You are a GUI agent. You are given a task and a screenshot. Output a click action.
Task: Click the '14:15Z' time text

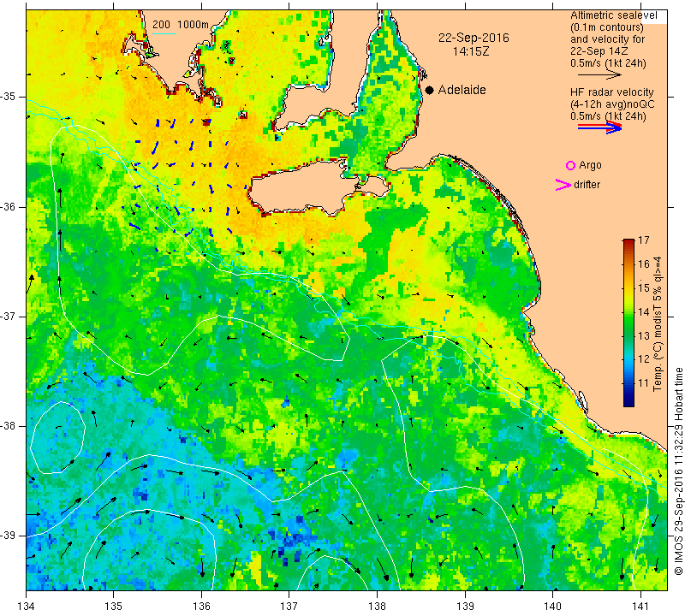470,51
